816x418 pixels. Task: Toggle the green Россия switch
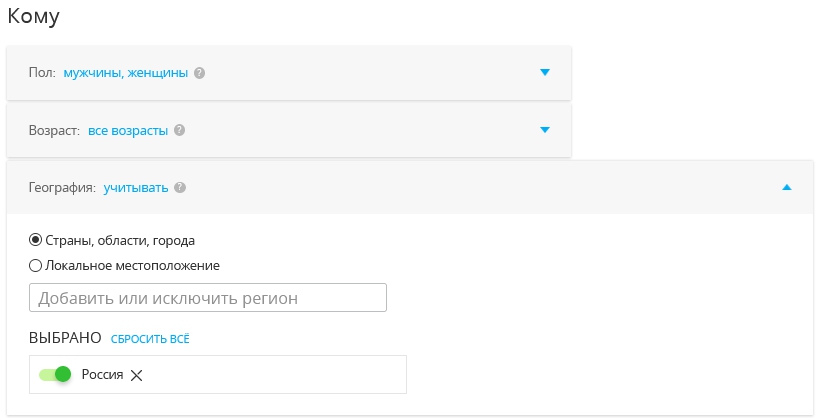tap(55, 374)
